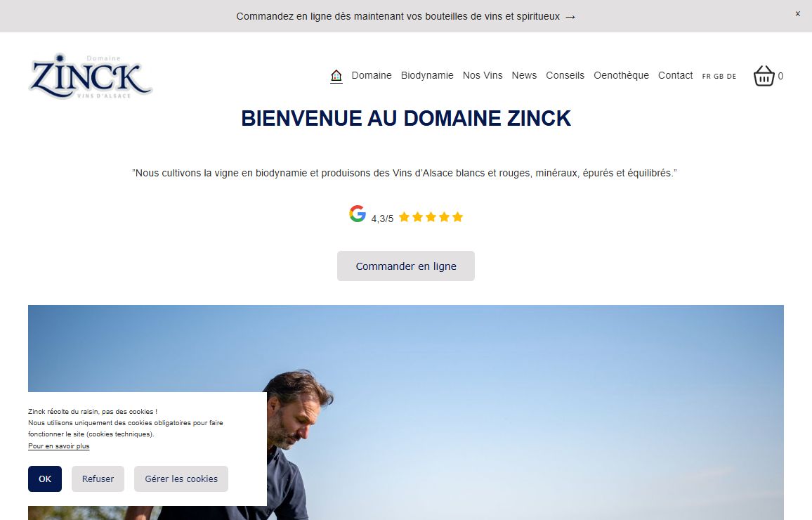Screen dimensions: 812x520
Task: Open Gérer les cookies settings
Action: pos(181,479)
